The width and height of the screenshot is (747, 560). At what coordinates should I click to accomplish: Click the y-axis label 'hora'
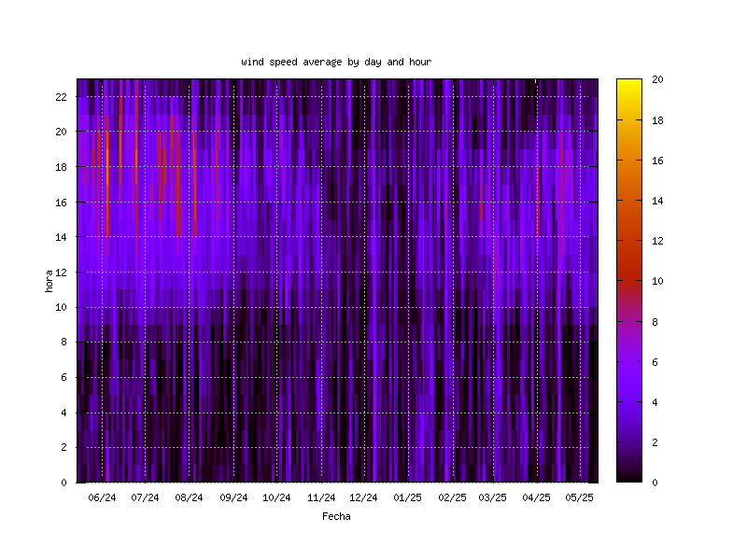[x=49, y=281]
